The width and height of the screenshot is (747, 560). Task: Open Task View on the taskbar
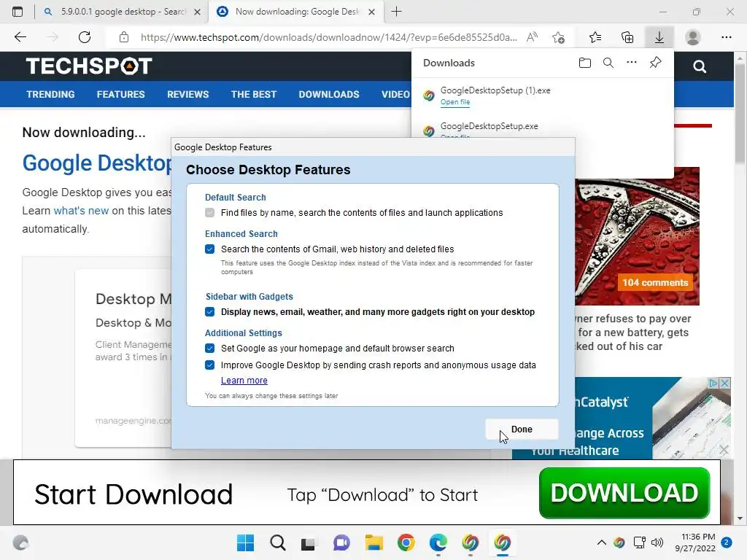click(309, 542)
